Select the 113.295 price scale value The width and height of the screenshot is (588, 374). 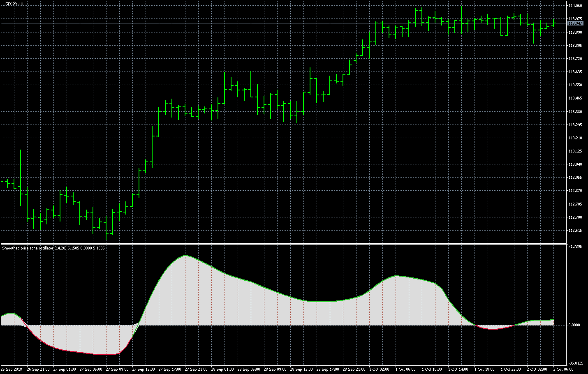(x=575, y=125)
